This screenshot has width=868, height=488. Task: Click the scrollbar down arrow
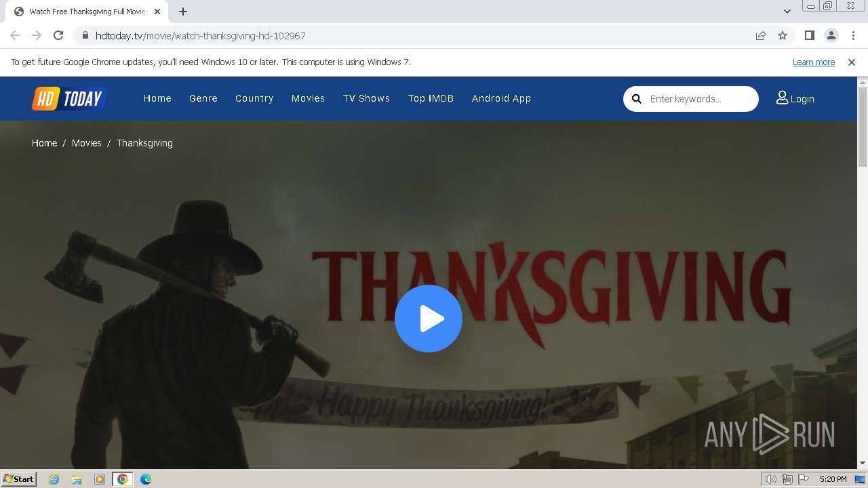[x=863, y=464]
